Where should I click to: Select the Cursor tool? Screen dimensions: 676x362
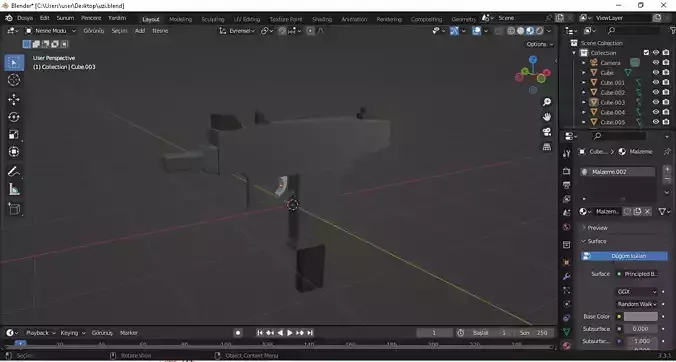[x=14, y=80]
